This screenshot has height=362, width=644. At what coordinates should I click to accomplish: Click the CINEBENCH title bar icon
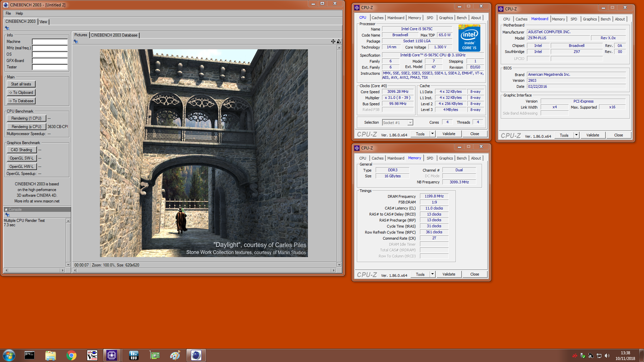[6, 5]
